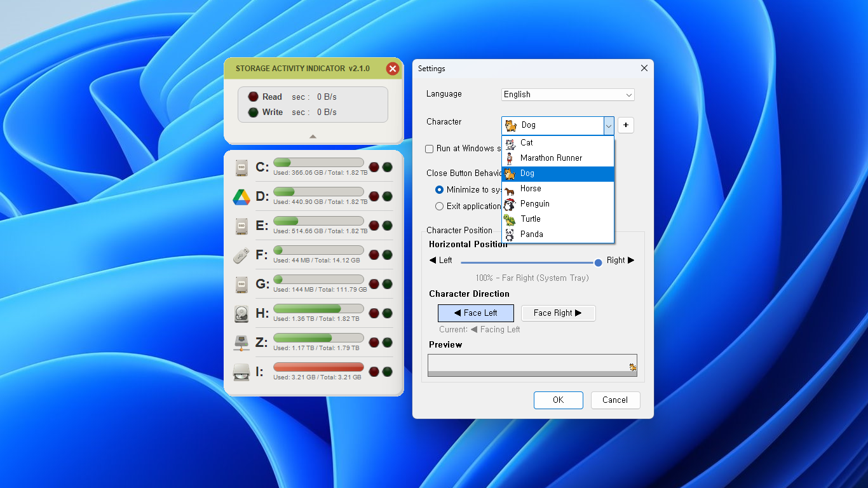Click the red read LED on the Z: row

tap(374, 342)
